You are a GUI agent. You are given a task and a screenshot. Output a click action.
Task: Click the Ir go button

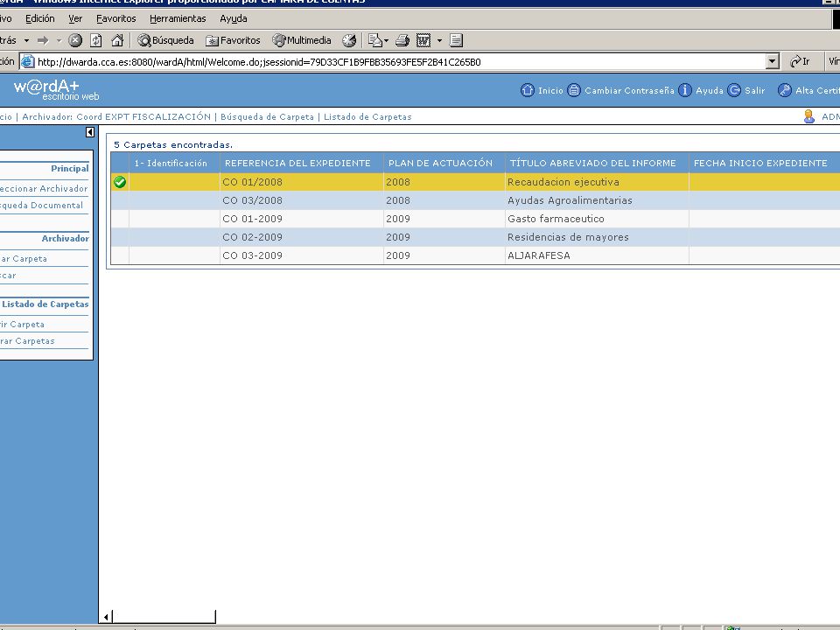pos(801,61)
